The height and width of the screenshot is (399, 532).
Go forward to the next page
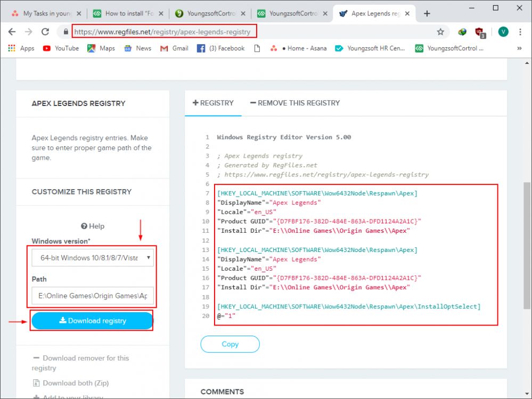click(x=29, y=32)
